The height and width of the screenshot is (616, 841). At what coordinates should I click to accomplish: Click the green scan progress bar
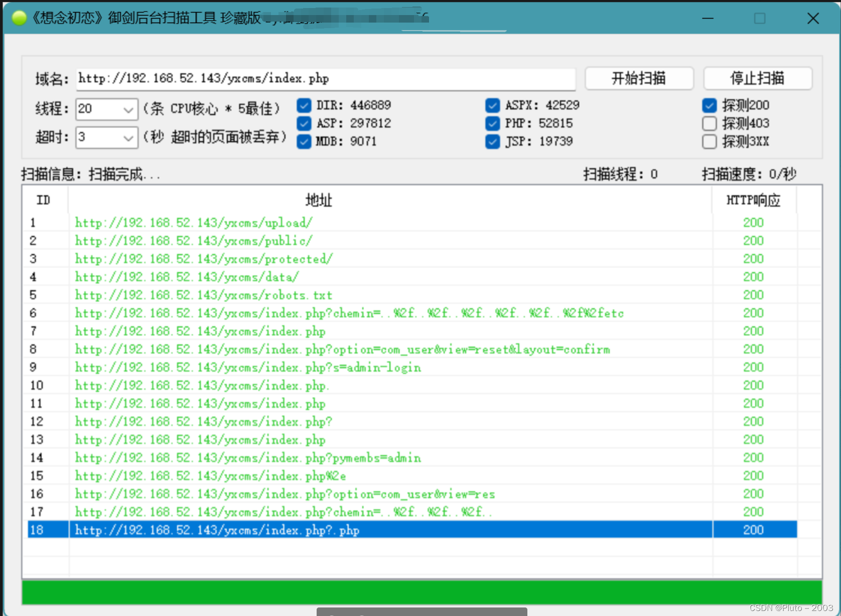[422, 592]
